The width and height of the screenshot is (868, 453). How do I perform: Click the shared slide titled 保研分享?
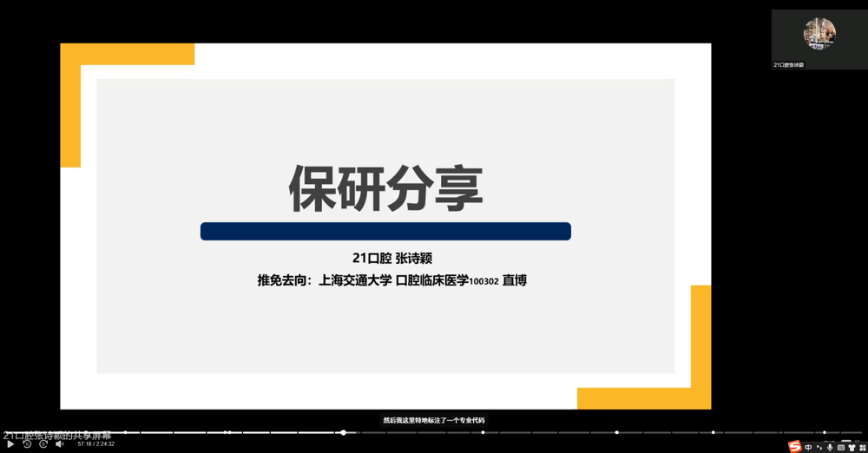385,226
